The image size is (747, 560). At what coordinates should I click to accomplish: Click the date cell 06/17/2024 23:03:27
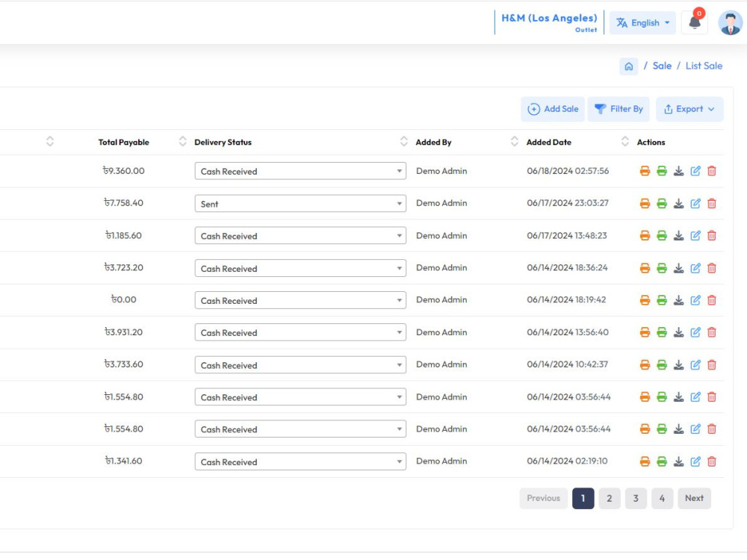click(568, 203)
